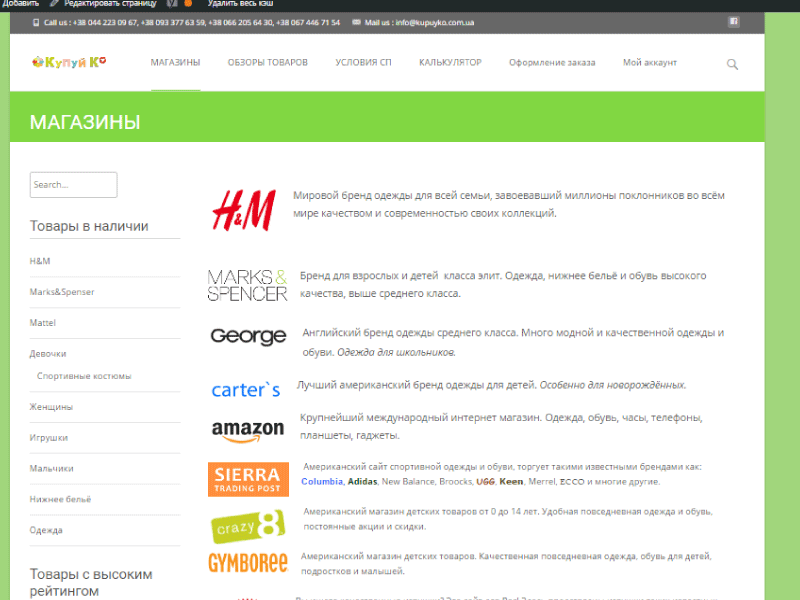Viewport: 800px width, 600px height.
Task: Click the amazon description starting Крупнейший международный
Action: (x=501, y=427)
